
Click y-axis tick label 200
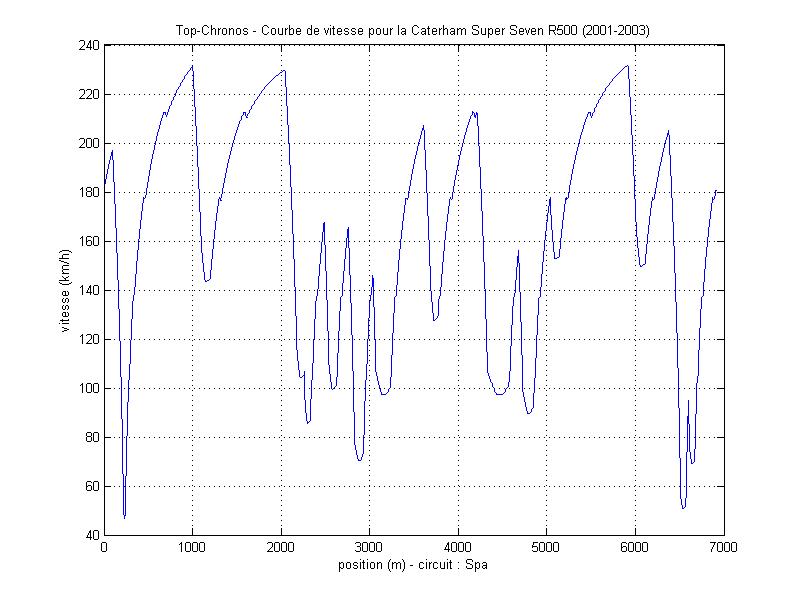[89, 143]
